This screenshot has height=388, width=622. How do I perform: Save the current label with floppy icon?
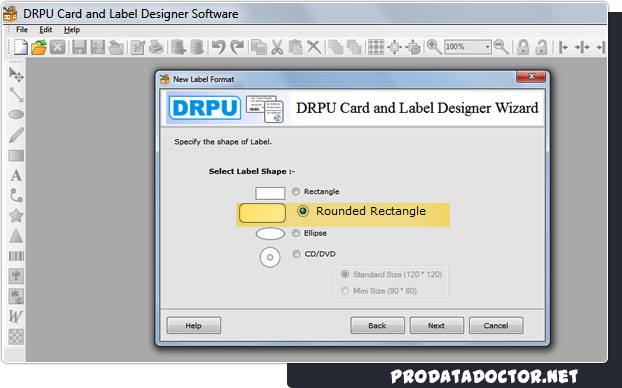pyautogui.click(x=79, y=47)
